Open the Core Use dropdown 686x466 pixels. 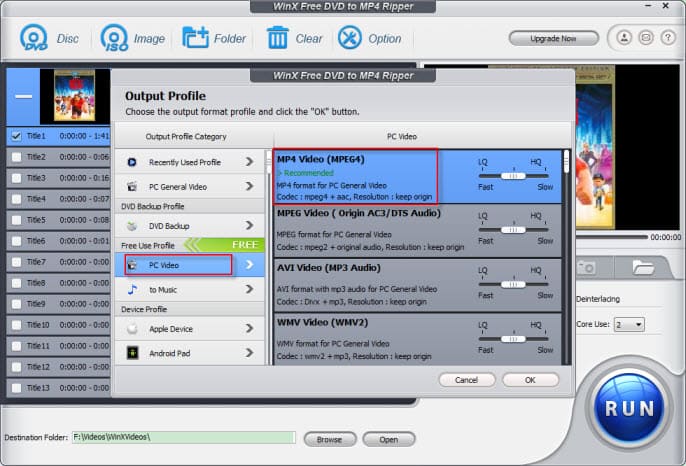point(629,325)
